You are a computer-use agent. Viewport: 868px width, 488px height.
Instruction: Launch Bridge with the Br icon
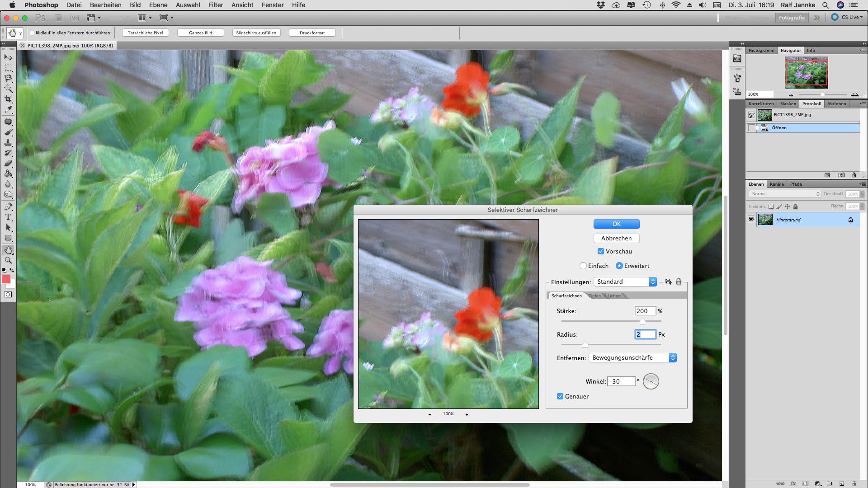tap(58, 18)
